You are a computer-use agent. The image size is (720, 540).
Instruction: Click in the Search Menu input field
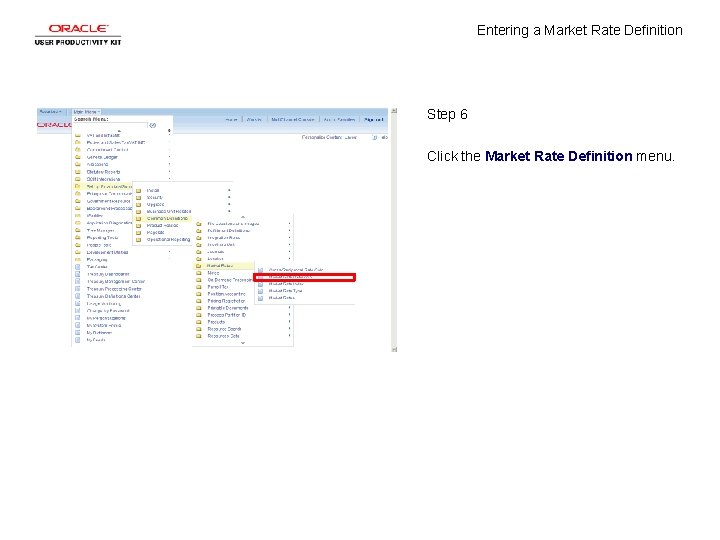click(x=110, y=125)
